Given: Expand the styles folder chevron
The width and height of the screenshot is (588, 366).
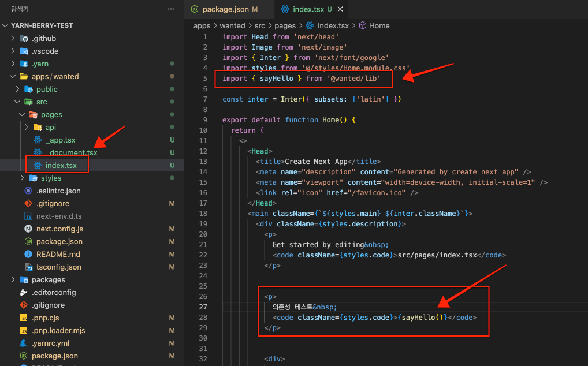Looking at the screenshot, I should 22,178.
